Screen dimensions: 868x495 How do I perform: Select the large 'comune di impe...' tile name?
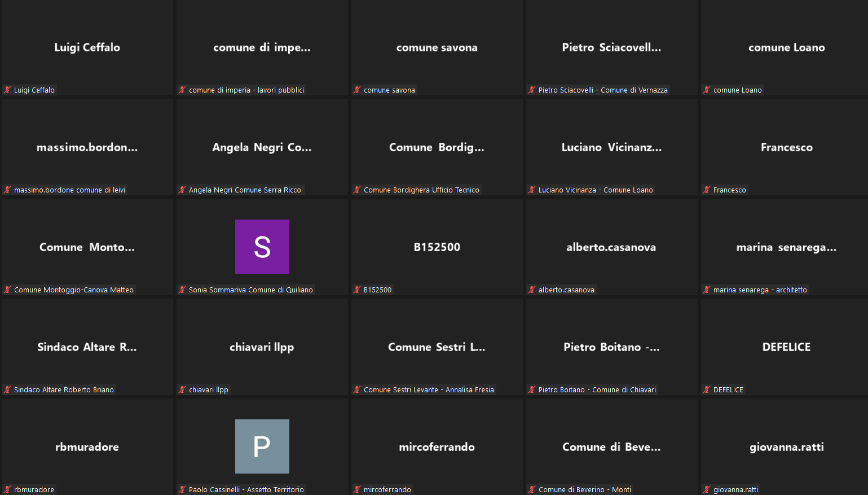pyautogui.click(x=262, y=47)
